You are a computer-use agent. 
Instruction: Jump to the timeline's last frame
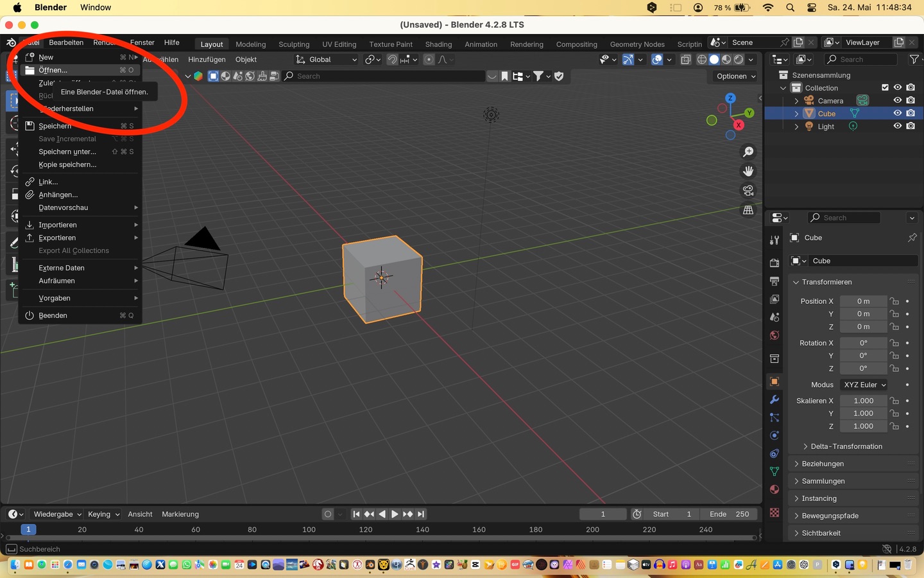[421, 514]
